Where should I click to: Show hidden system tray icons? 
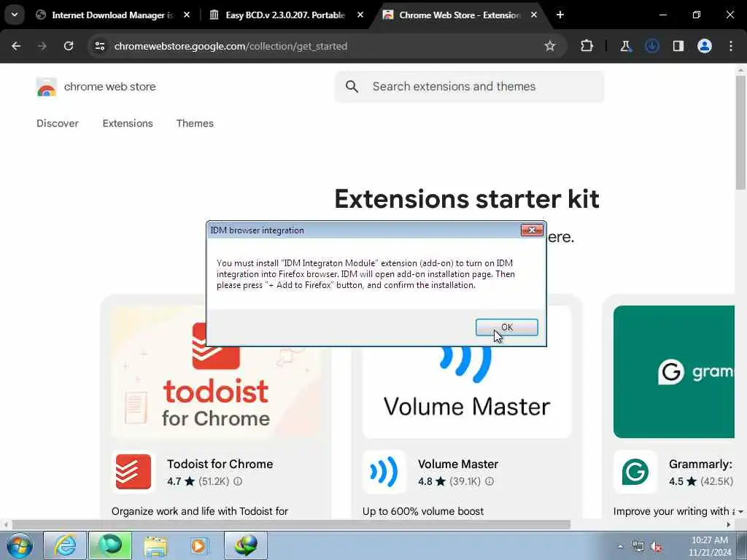620,547
